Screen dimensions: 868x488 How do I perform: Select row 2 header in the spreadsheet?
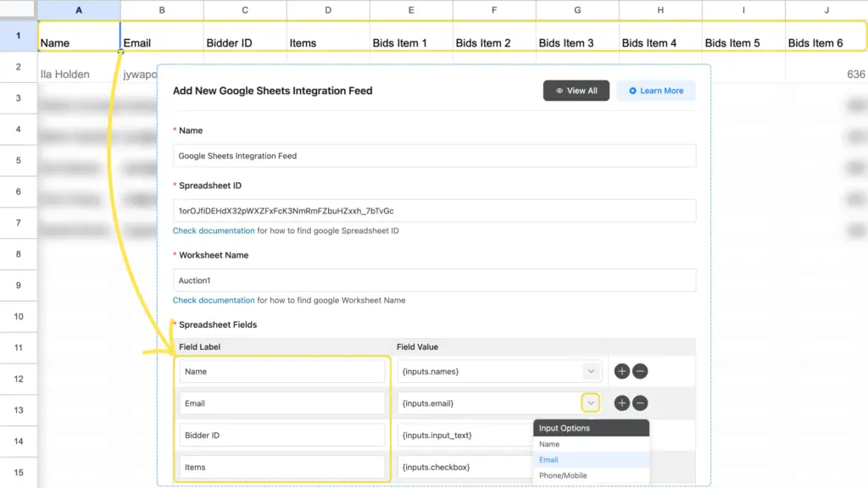coord(19,67)
